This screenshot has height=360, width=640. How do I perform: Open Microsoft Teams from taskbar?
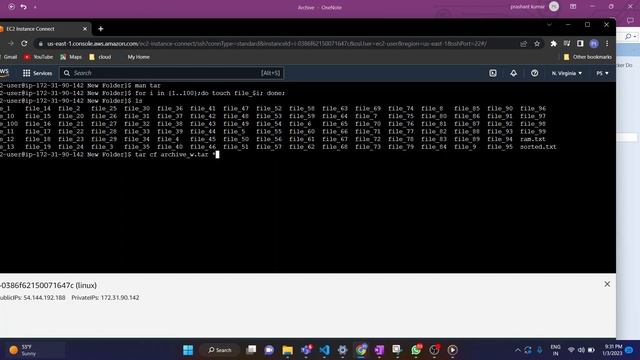click(x=306, y=350)
